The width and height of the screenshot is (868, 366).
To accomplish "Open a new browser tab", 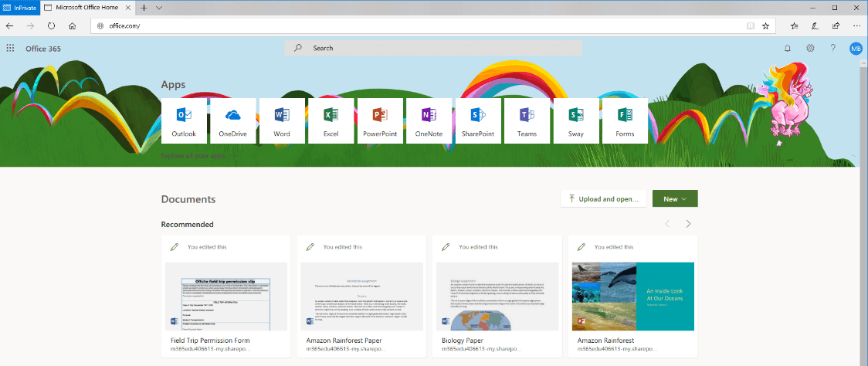I will (x=144, y=7).
